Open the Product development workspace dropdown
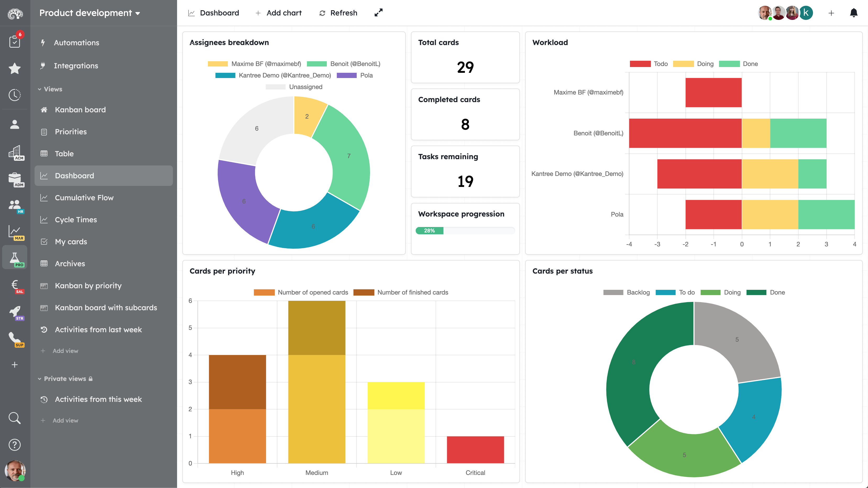The width and height of the screenshot is (868, 488). pos(90,13)
